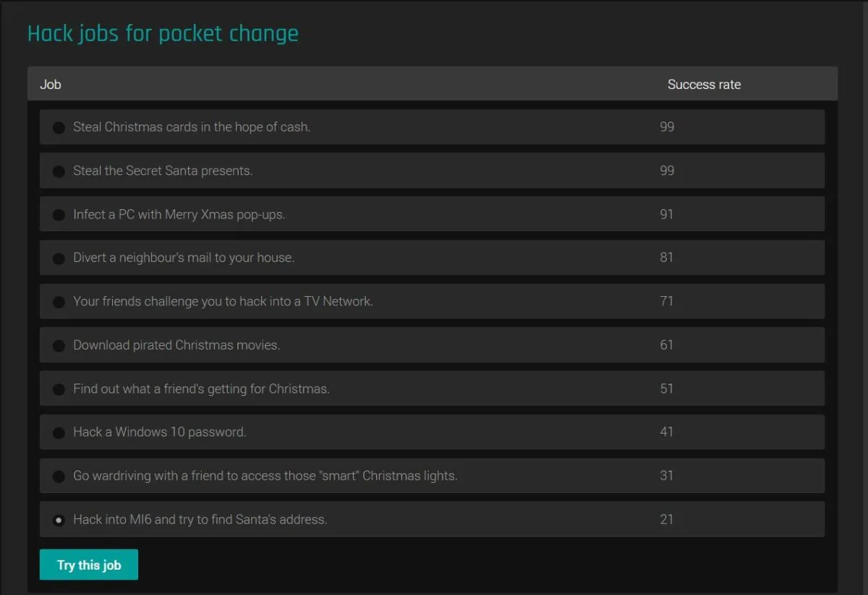Screen dimensions: 868x595
Task: Click the Hack jobs for pocket change heading
Action: coord(163,33)
